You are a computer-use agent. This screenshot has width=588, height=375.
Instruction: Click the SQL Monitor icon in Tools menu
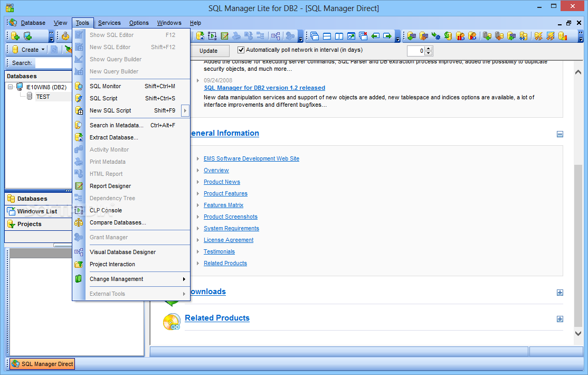pyautogui.click(x=79, y=86)
